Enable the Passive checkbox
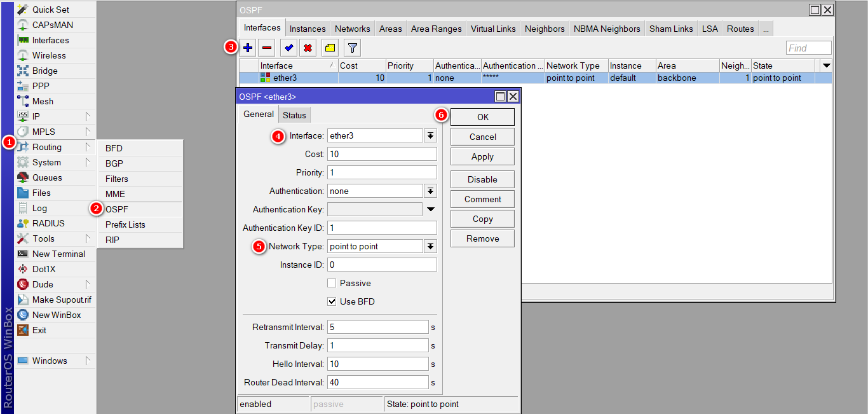 (332, 283)
